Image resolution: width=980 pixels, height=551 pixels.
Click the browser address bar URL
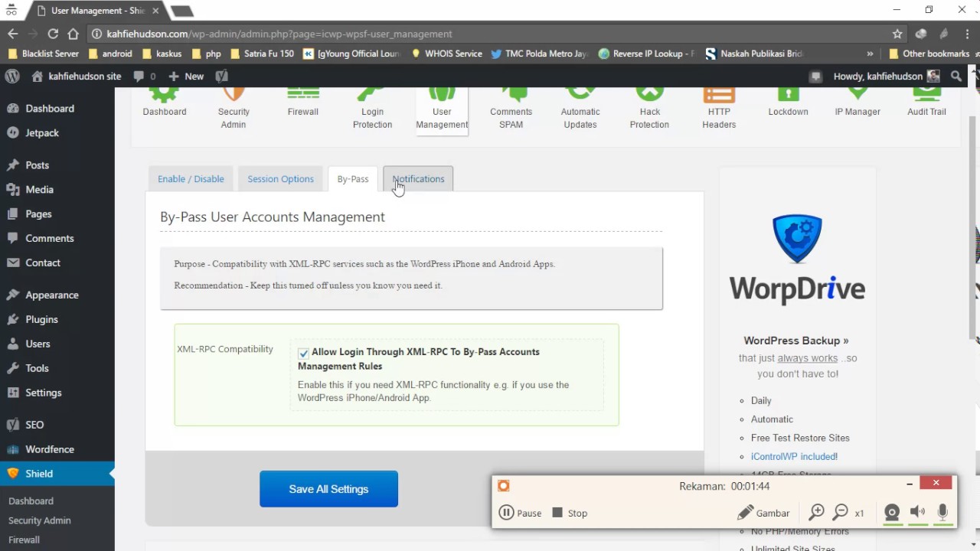(279, 34)
